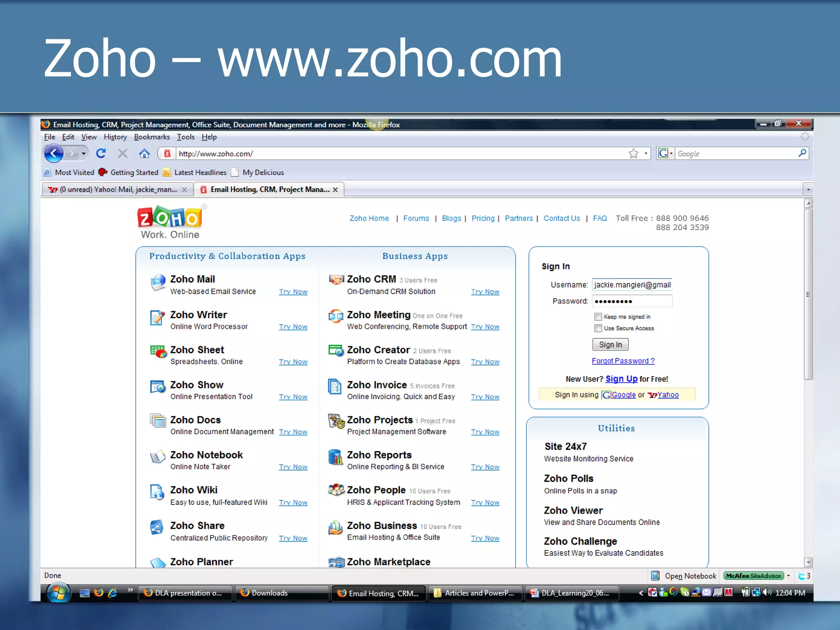Click the search magnifier icon
Viewport: 840px width, 630px height.
pos(802,153)
